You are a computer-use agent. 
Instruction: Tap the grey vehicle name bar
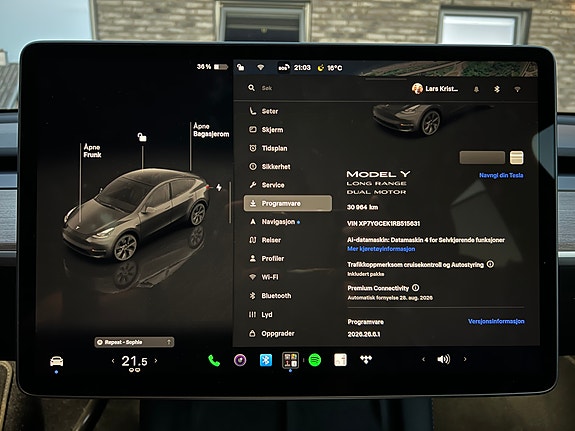click(x=482, y=158)
